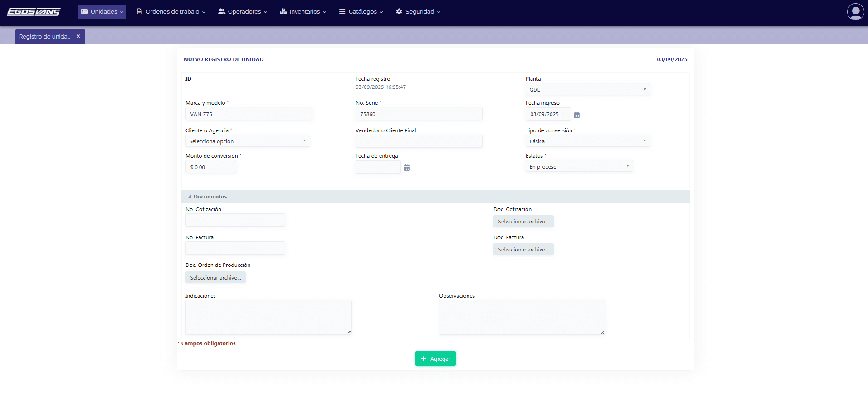Open the Estatus dropdown

pyautogui.click(x=579, y=166)
